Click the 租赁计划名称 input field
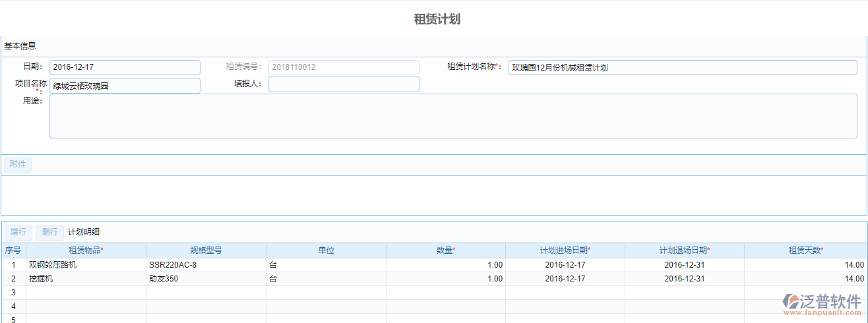 click(x=683, y=67)
